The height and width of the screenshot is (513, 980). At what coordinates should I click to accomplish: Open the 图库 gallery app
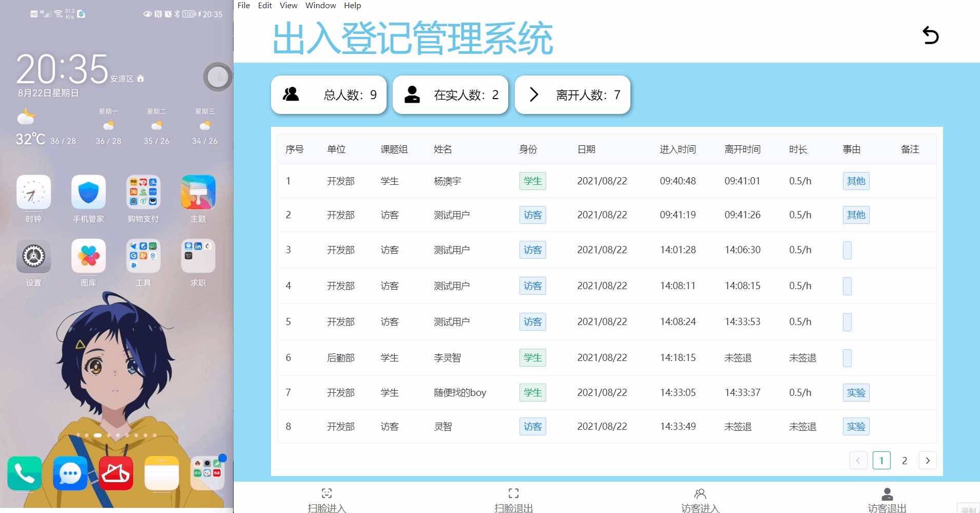[x=88, y=256]
